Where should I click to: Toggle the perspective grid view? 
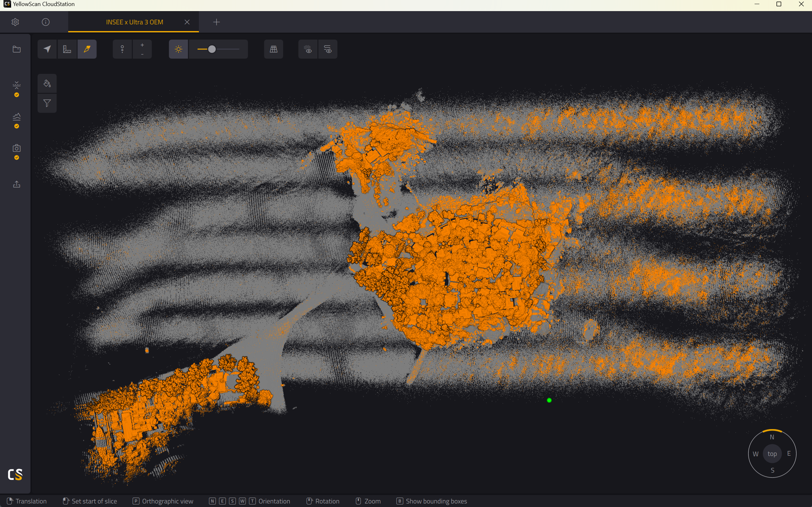pos(273,49)
